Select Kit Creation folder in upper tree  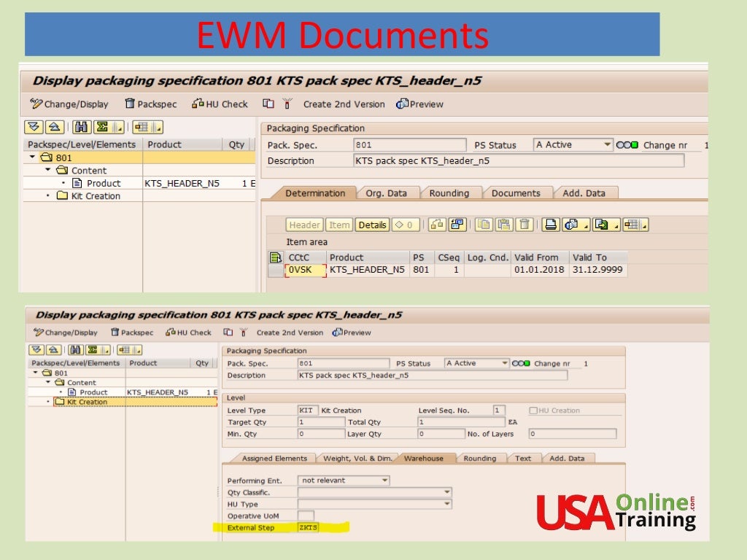[x=88, y=195]
